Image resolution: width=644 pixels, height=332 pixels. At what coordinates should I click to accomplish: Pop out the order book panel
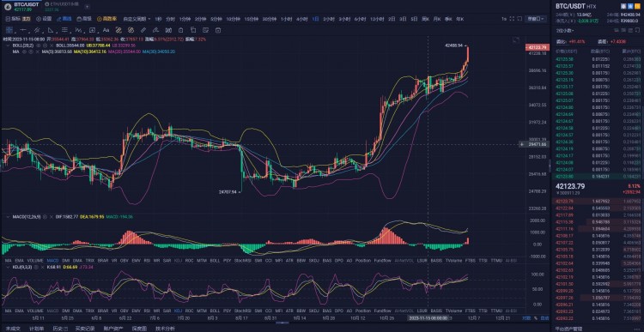coord(638,30)
